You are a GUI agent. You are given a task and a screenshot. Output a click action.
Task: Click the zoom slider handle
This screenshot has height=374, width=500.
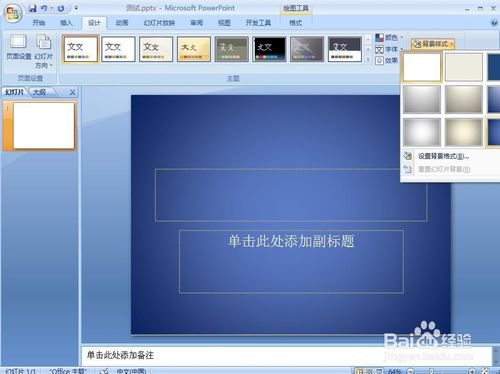pos(431,371)
